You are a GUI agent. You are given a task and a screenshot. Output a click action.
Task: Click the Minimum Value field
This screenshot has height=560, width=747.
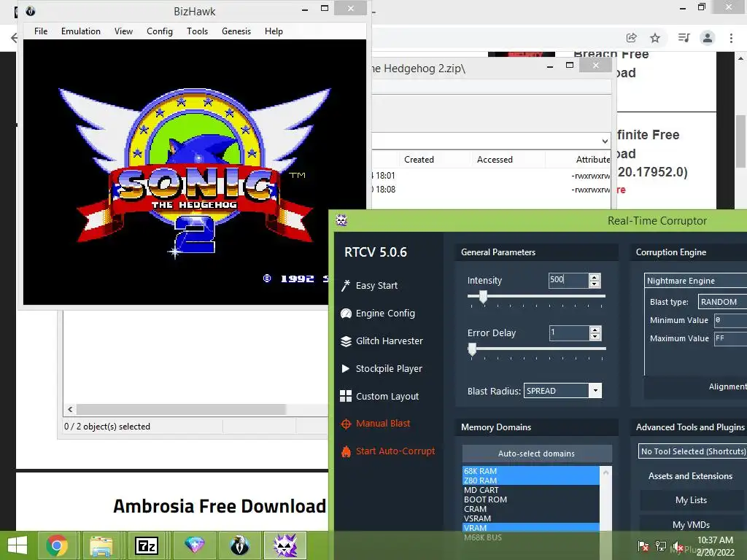coord(730,320)
